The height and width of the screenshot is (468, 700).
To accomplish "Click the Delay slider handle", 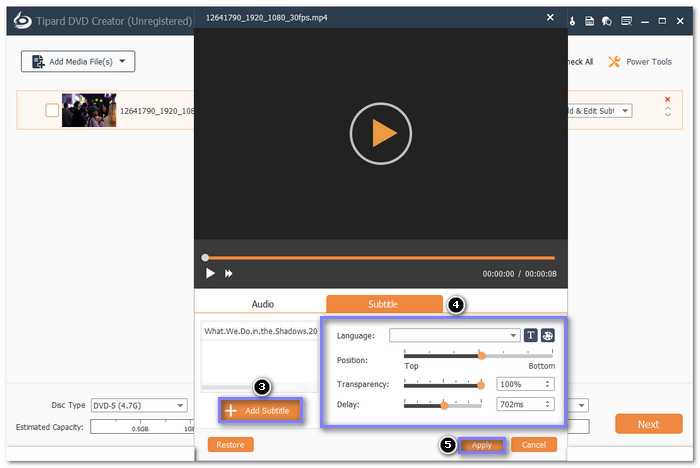I will click(444, 405).
